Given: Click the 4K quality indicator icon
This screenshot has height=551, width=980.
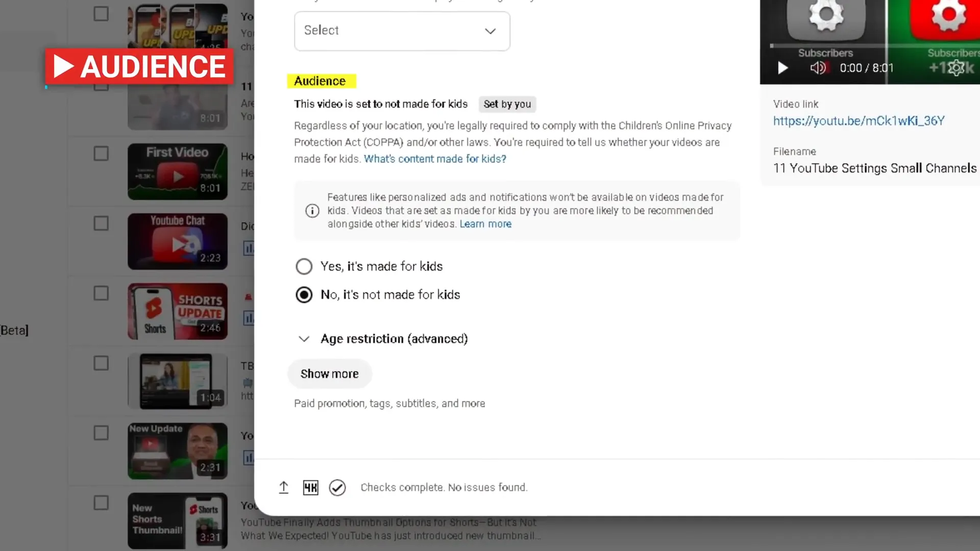Looking at the screenshot, I should click(x=310, y=487).
